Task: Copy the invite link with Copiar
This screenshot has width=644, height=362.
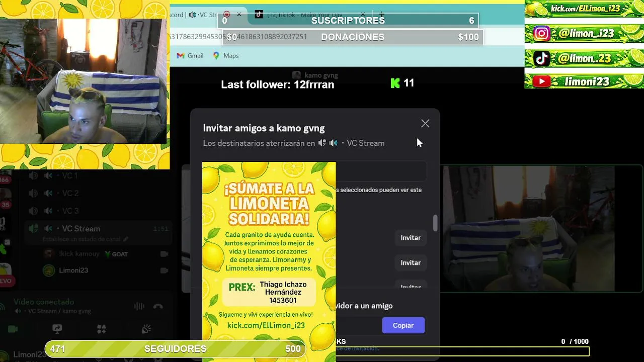Action: click(x=403, y=325)
